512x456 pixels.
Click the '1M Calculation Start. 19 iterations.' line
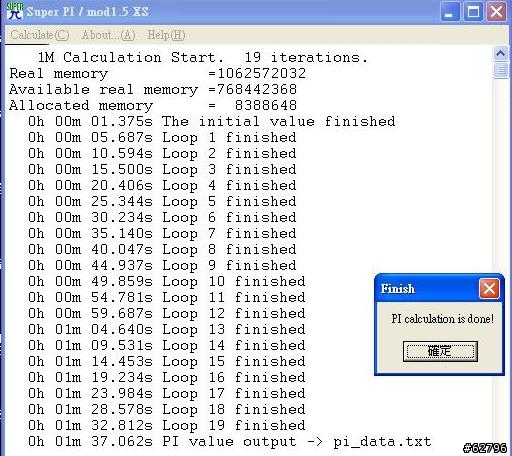pyautogui.click(x=203, y=58)
